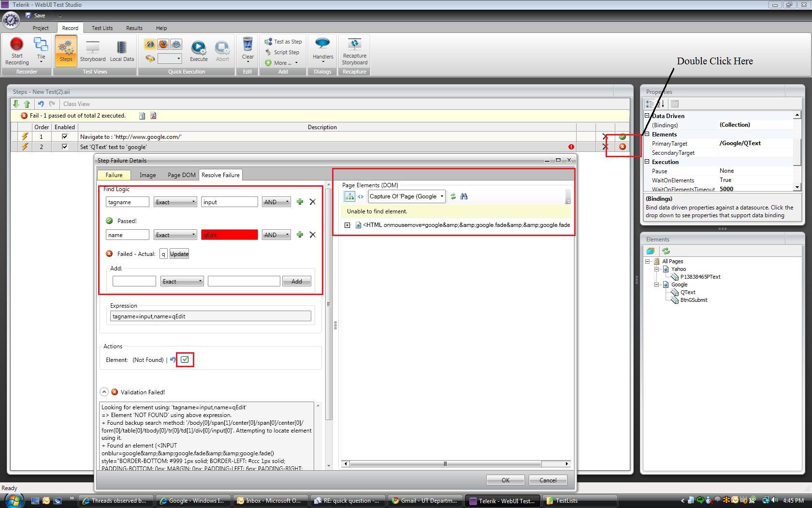Click the Save icon in title toolbar
Image resolution: width=812 pixels, height=508 pixels.
pyautogui.click(x=35, y=15)
